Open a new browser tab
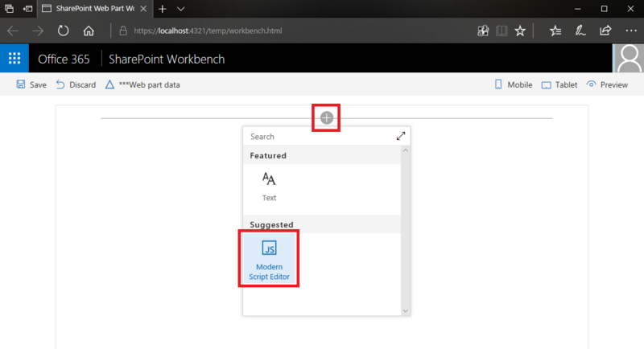Image resolution: width=644 pixels, height=349 pixels. point(163,9)
